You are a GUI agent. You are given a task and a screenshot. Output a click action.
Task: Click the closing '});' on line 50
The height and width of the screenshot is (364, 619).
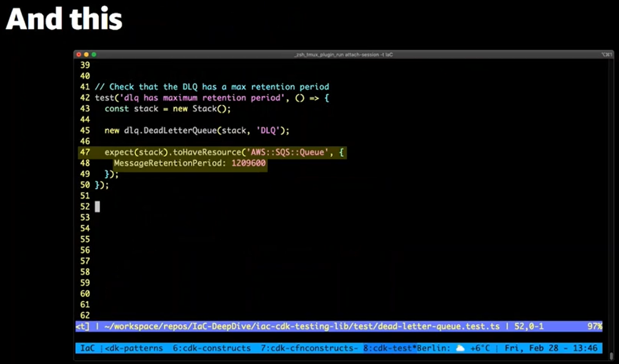(102, 185)
